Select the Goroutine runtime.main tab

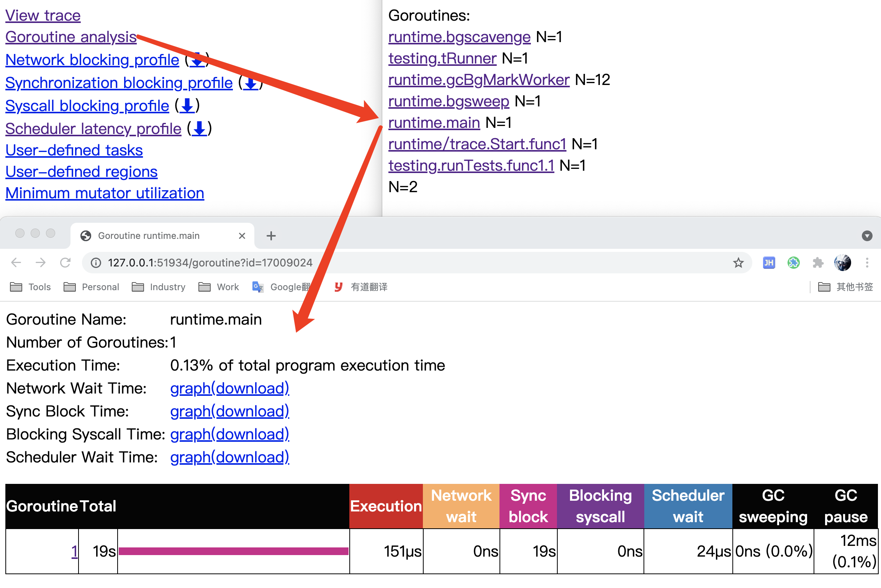[x=149, y=235]
